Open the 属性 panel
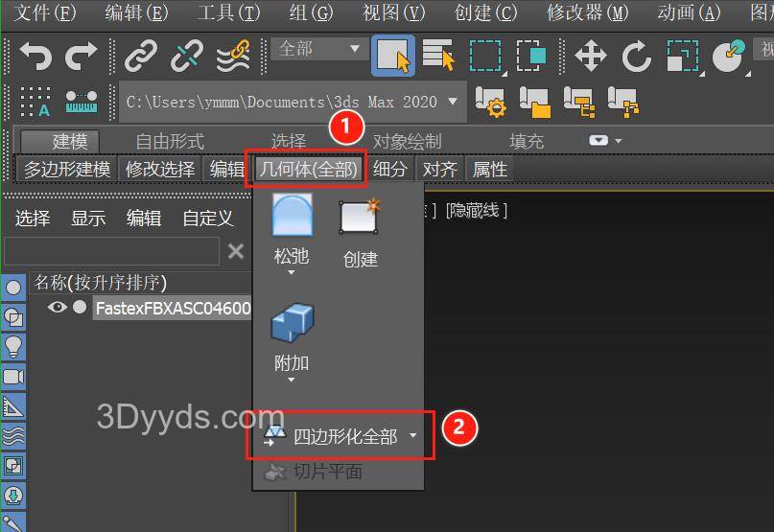Screen dimensions: 774x532 [x=490, y=170]
